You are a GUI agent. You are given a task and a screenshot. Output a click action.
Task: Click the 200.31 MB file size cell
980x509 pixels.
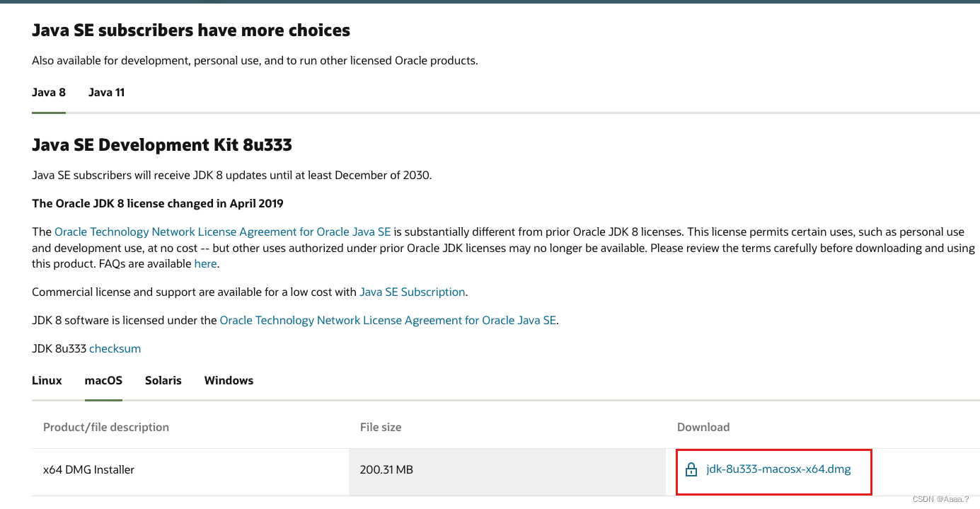pos(386,470)
